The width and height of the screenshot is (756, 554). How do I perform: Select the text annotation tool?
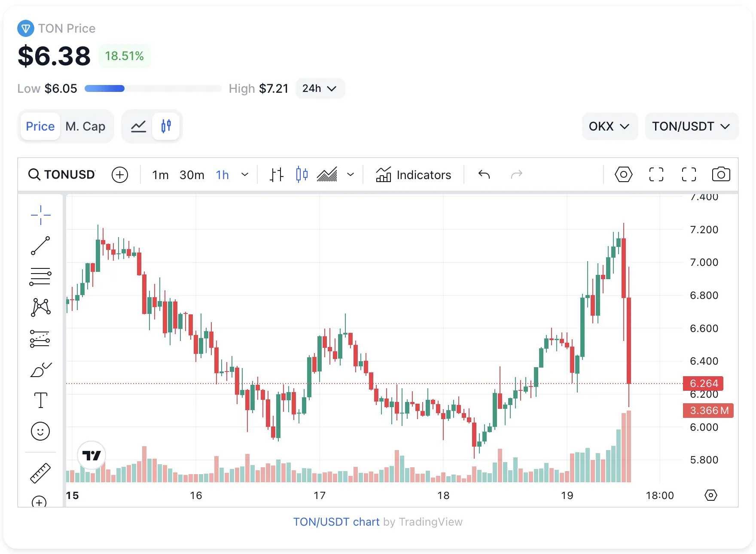(x=41, y=400)
